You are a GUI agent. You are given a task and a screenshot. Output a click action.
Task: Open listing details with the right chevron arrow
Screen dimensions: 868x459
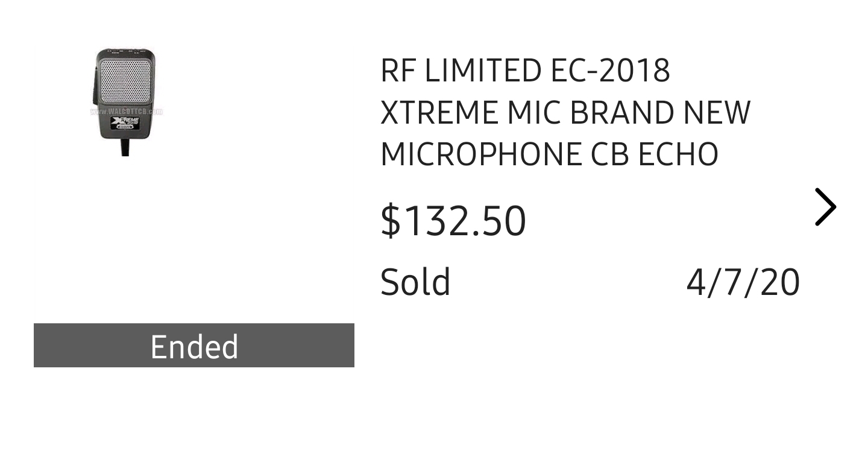click(x=825, y=207)
